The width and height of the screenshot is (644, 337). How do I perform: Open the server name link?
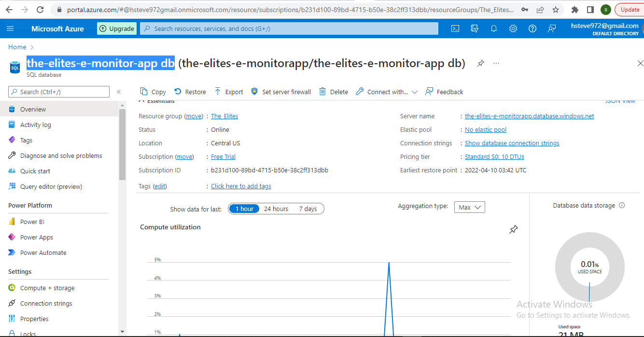pyautogui.click(x=529, y=116)
